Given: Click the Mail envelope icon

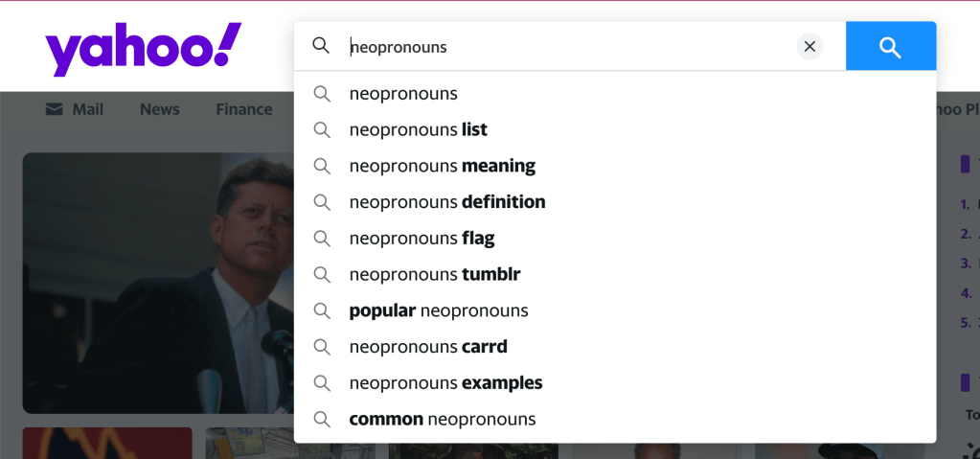Looking at the screenshot, I should (55, 109).
